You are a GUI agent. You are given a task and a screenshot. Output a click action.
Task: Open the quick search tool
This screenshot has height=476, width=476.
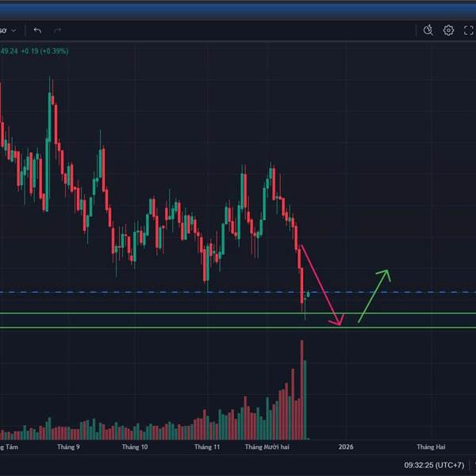tap(428, 30)
